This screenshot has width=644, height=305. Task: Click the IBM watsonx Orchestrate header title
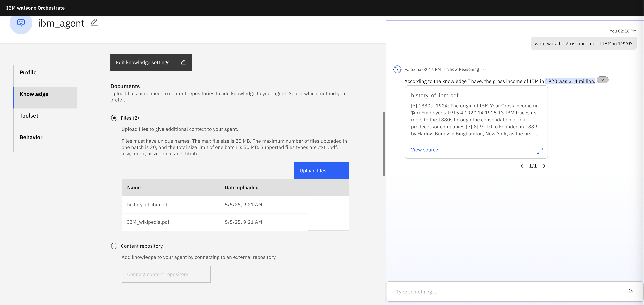(x=35, y=8)
